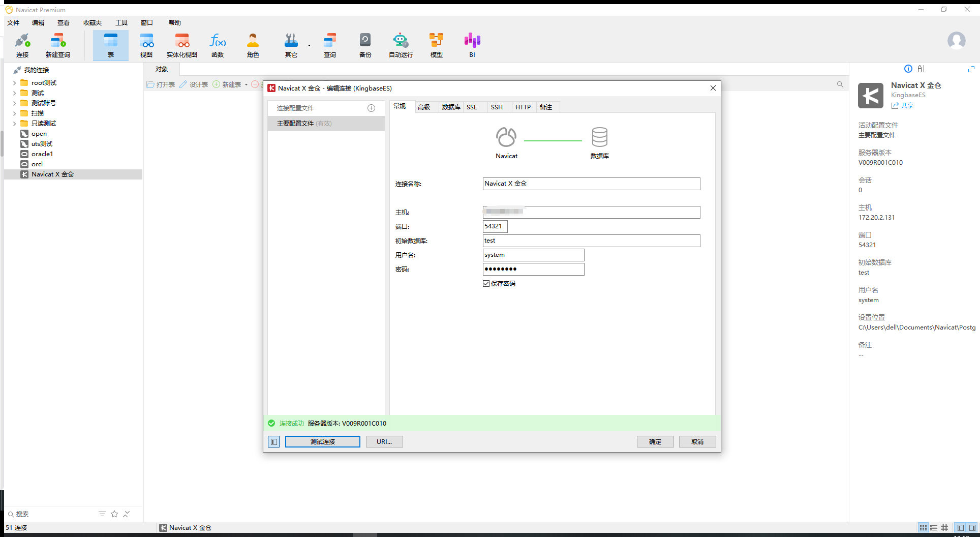This screenshot has height=537, width=980.
Task: Click the Others toolbar icon
Action: click(x=291, y=45)
